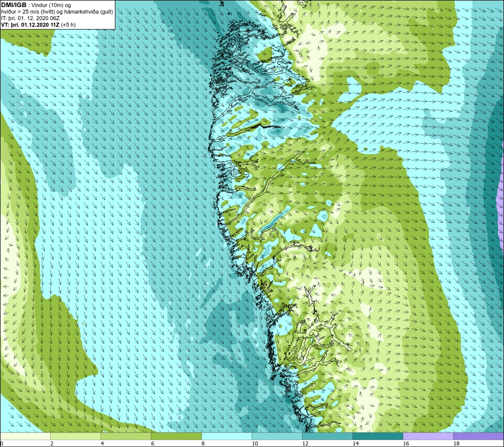Click the scale label '18'

click(x=456, y=443)
